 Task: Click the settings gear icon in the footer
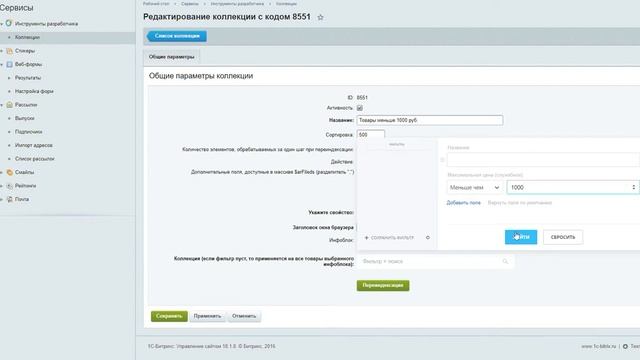click(x=625, y=346)
